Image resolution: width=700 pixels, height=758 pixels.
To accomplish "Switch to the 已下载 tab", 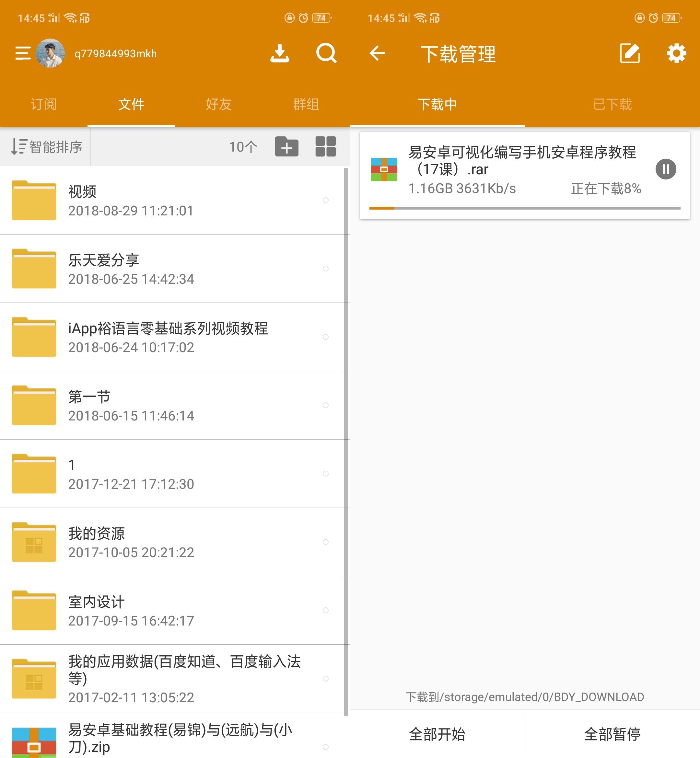I will [x=611, y=105].
